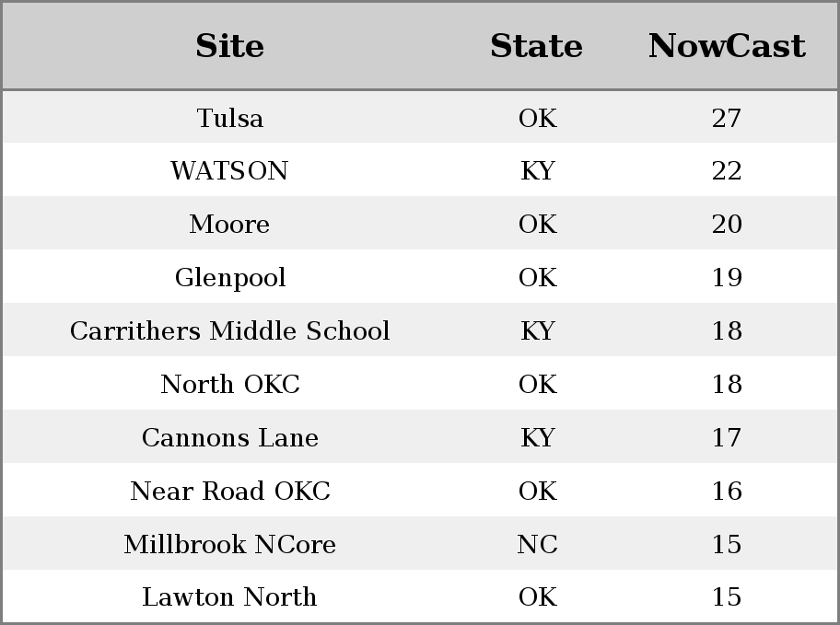The width and height of the screenshot is (840, 625).
Task: Click the NowCast value 22
Action: click(x=727, y=171)
